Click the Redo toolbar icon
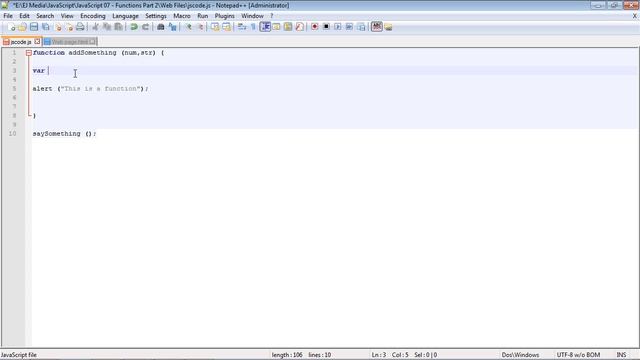 (145, 27)
